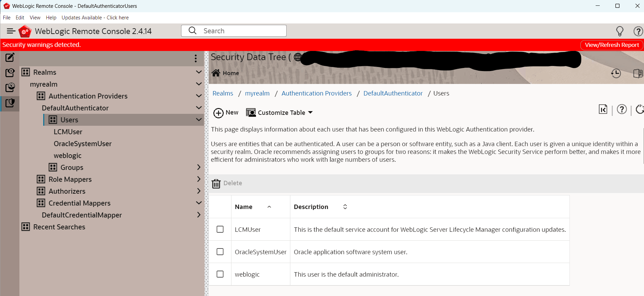This screenshot has width=644, height=296.
Task: Open the View menu
Action: (35, 18)
